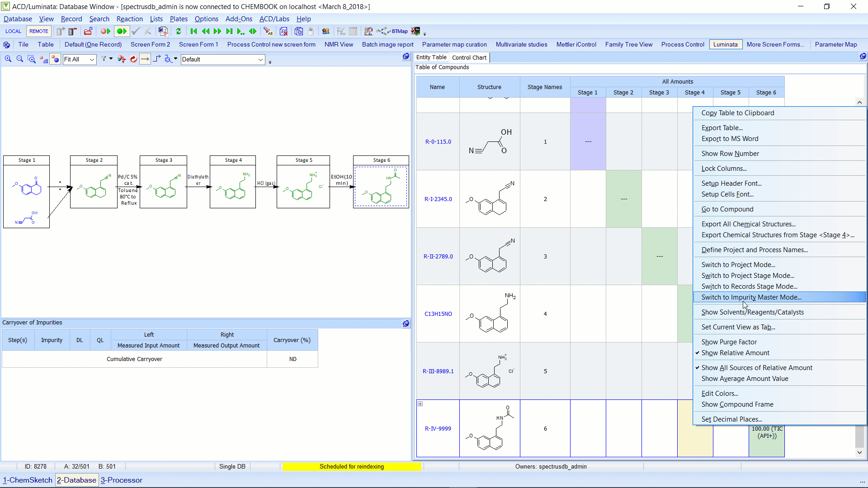Click the green Stage 2 amount cell
The width and height of the screenshot is (868, 488).
(623, 199)
